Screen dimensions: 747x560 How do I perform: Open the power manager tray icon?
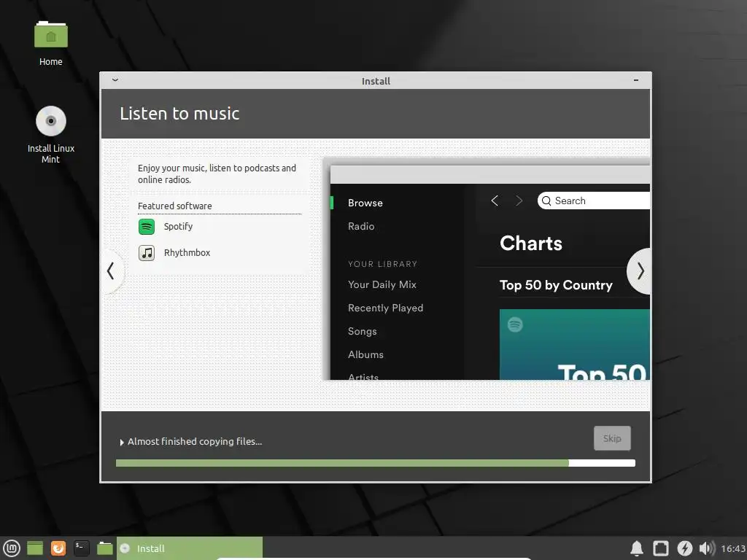point(684,548)
